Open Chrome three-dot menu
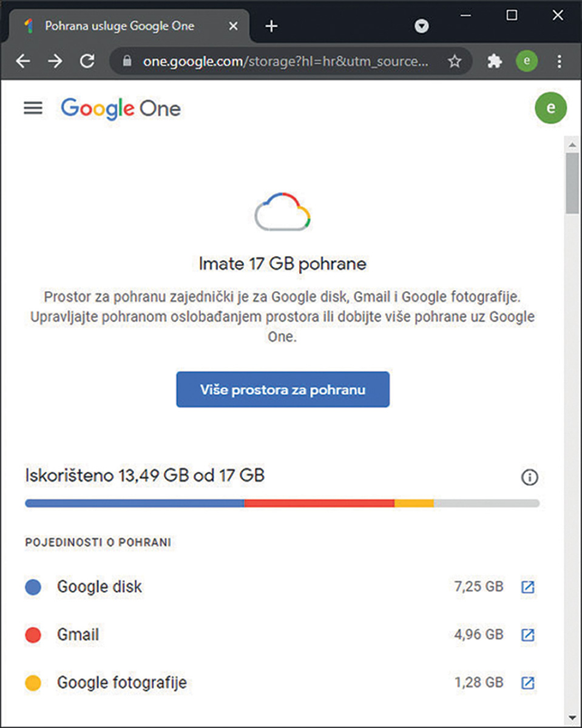This screenshot has height=728, width=582. click(560, 61)
